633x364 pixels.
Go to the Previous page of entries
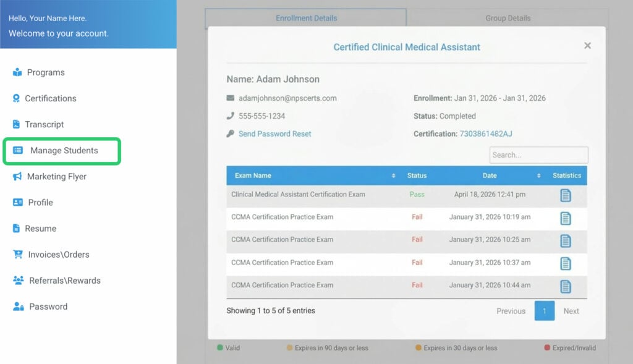511,311
